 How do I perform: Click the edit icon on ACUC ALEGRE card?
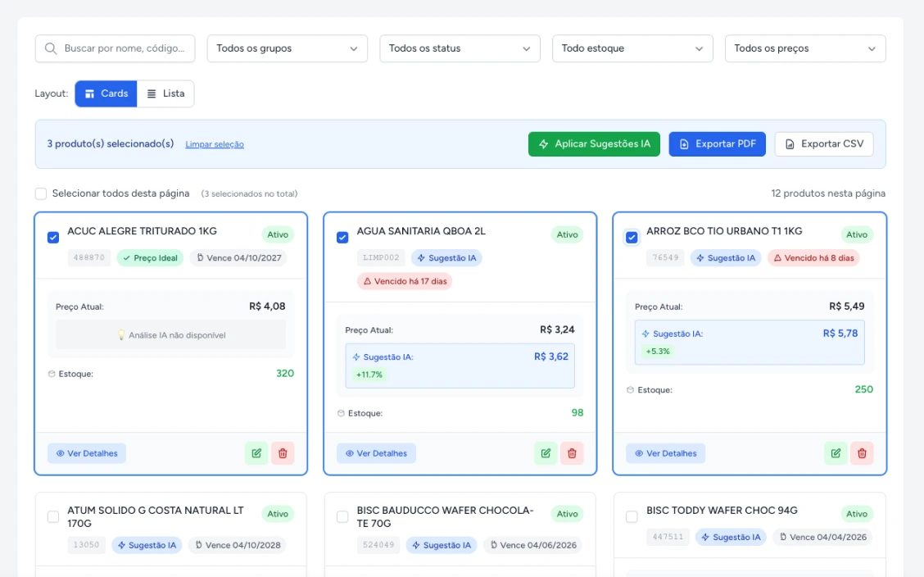point(256,453)
